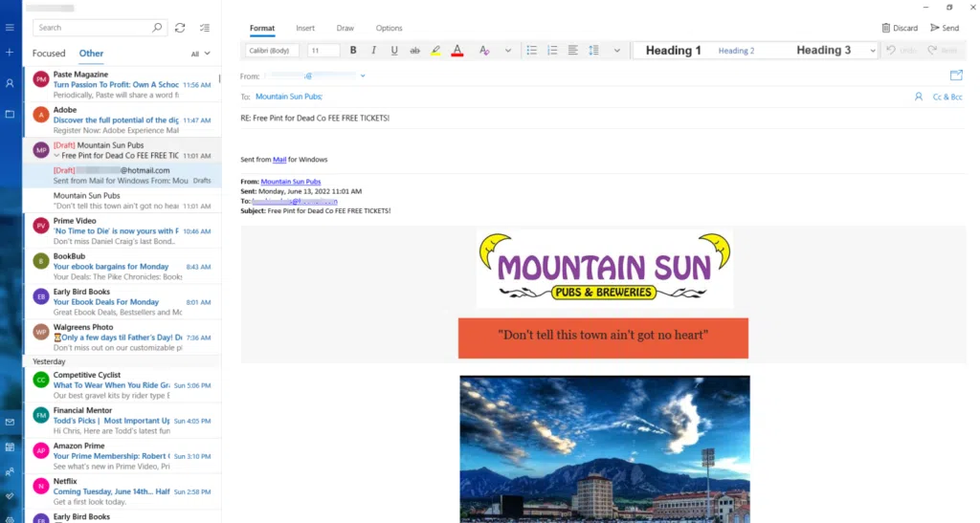Screen dimensions: 980x523
Task: Click the Mountain Sun Pubs sender link
Action: pos(291,182)
